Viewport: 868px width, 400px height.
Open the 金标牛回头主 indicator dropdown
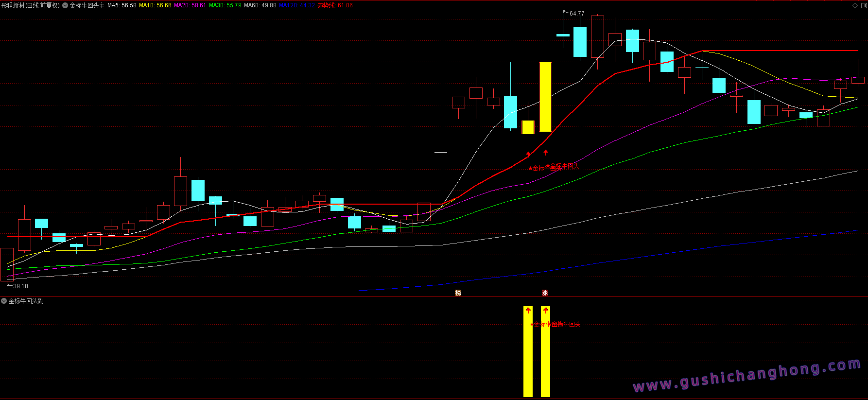pos(65,5)
